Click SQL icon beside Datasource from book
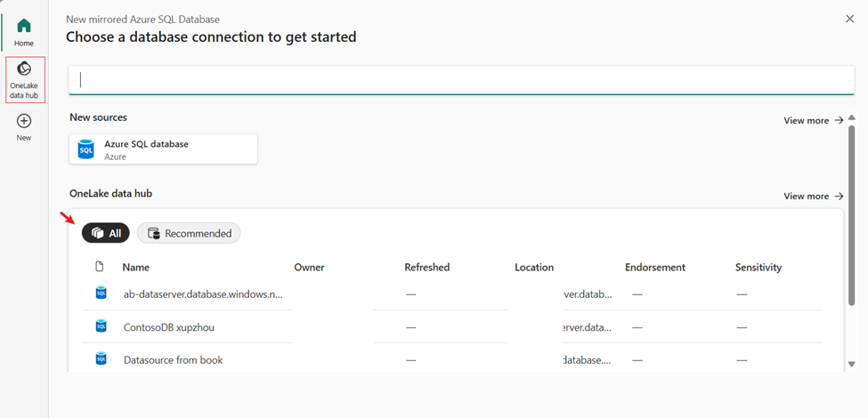Image resolution: width=868 pixels, height=418 pixels. pyautogui.click(x=101, y=358)
